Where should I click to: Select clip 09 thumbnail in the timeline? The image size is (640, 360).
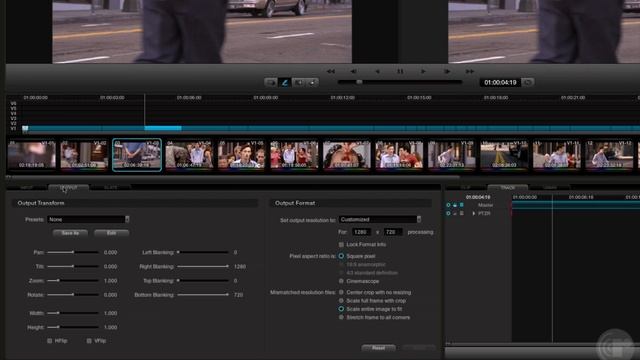coord(452,155)
